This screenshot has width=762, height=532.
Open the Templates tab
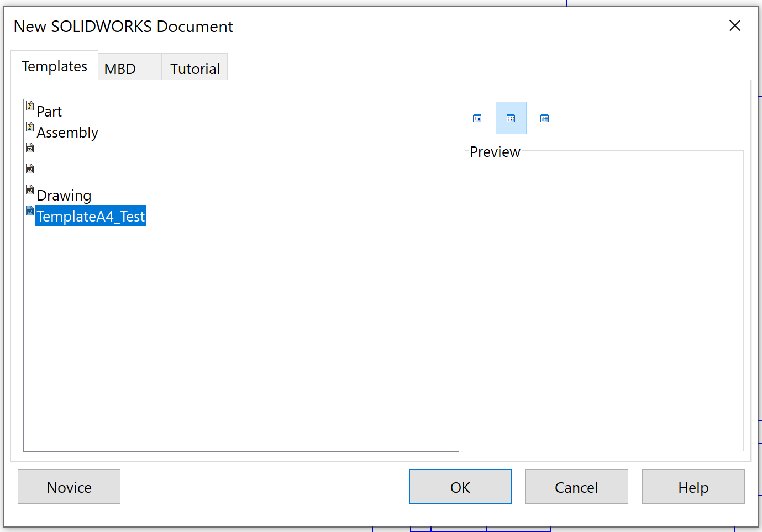tap(55, 66)
